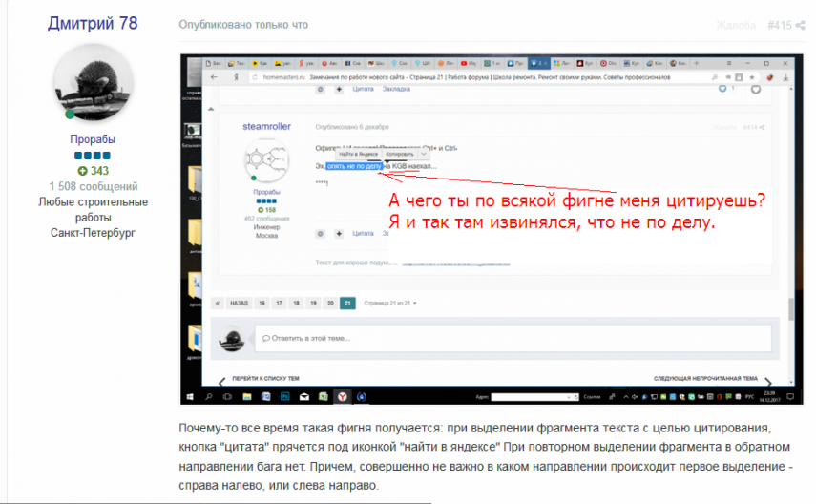In embedded screenshot, click НАЗАД pagination button

click(239, 303)
